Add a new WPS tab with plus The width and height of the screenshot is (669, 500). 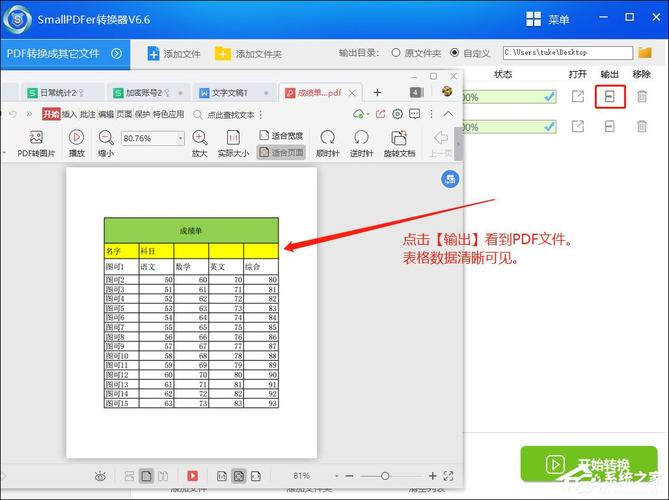[377, 92]
